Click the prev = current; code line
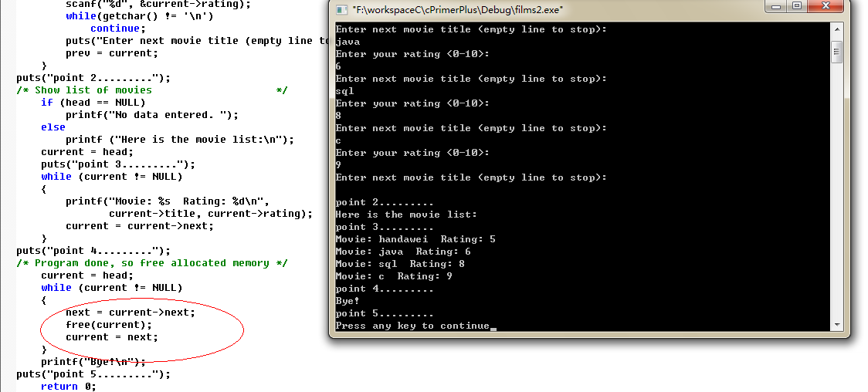 pyautogui.click(x=112, y=53)
